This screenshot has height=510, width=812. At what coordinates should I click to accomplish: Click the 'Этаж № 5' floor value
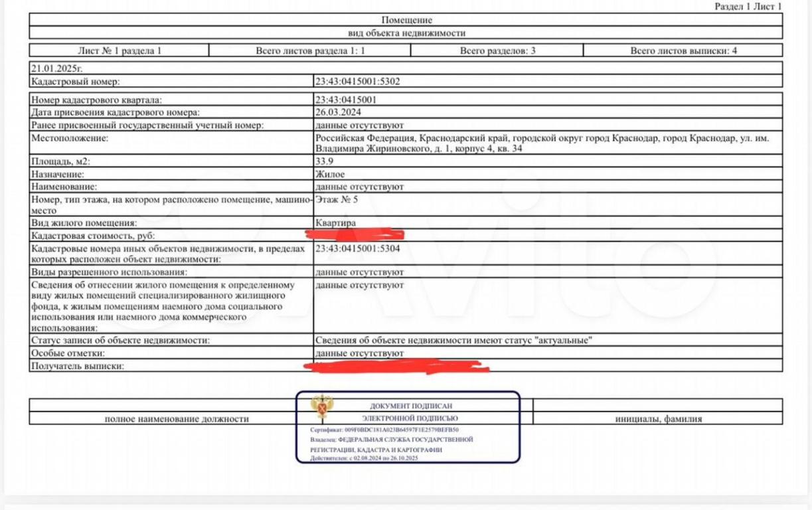click(337, 199)
